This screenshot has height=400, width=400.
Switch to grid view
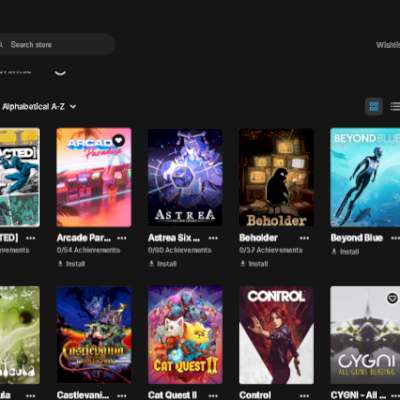(x=374, y=107)
